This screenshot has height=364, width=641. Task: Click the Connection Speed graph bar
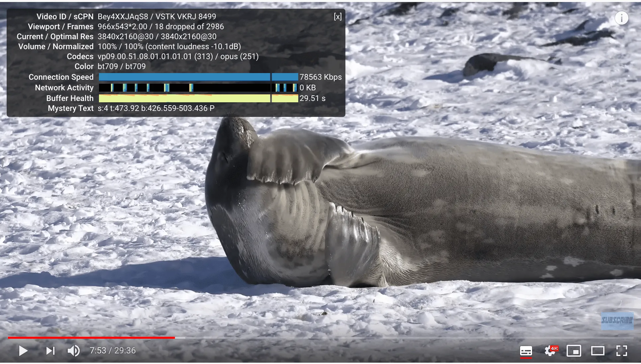click(x=198, y=77)
